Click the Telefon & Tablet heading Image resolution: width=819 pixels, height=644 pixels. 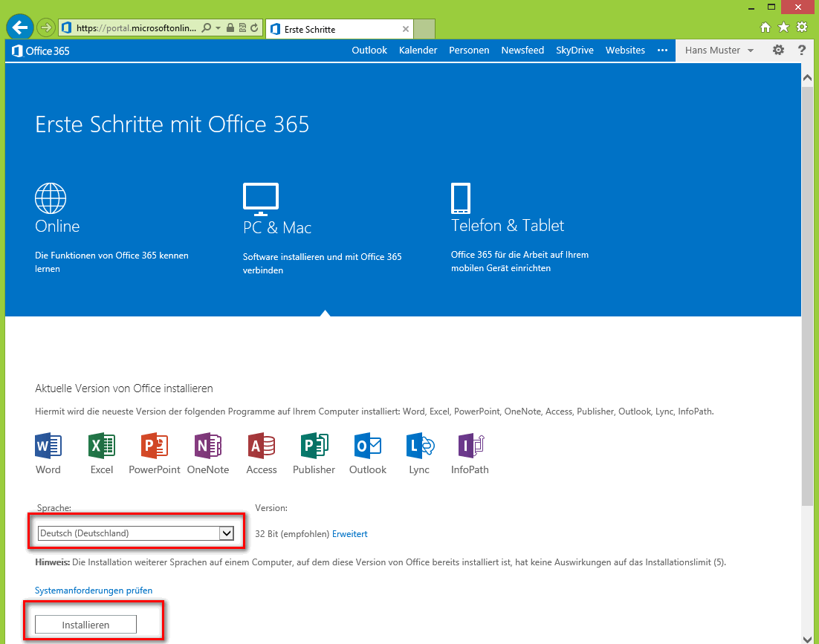[x=507, y=226]
